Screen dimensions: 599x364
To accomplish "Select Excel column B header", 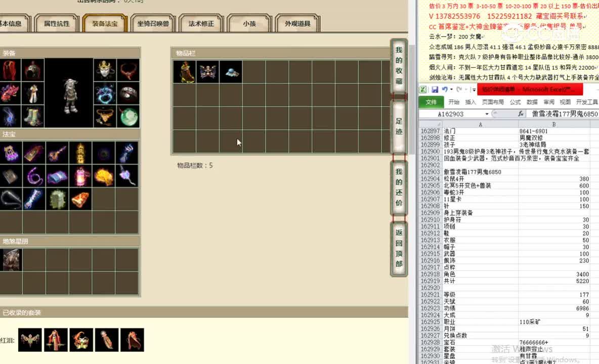I will tap(554, 124).
